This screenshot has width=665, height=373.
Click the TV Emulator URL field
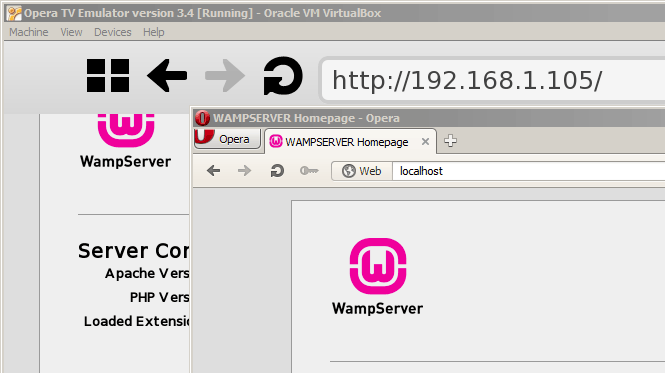[x=492, y=81]
